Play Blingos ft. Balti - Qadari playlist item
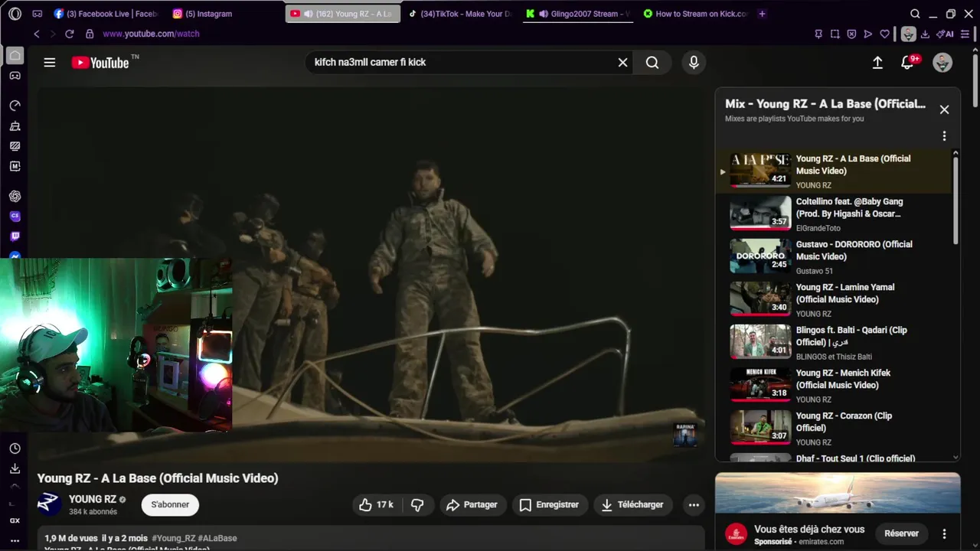The width and height of the screenshot is (980, 551). 835,343
